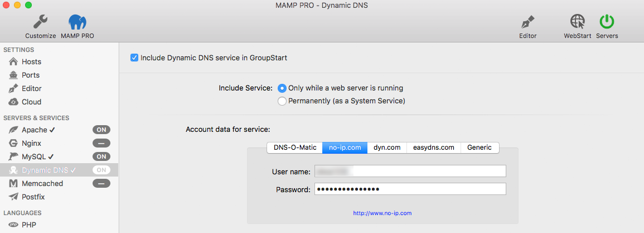
Task: Select Permanently as a System Service radio
Action: coord(282,101)
